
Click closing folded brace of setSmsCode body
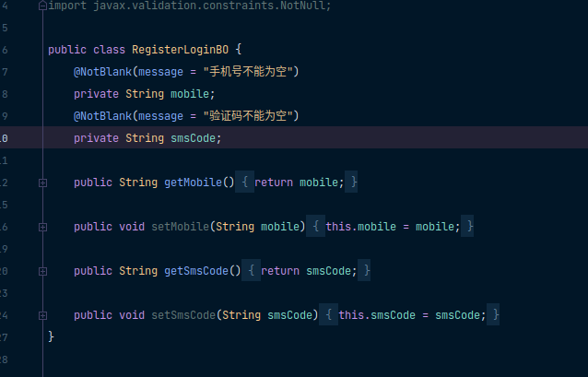[496, 315]
